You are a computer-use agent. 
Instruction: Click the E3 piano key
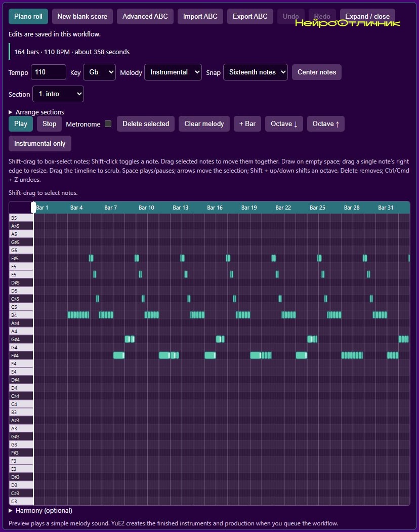[21, 469]
